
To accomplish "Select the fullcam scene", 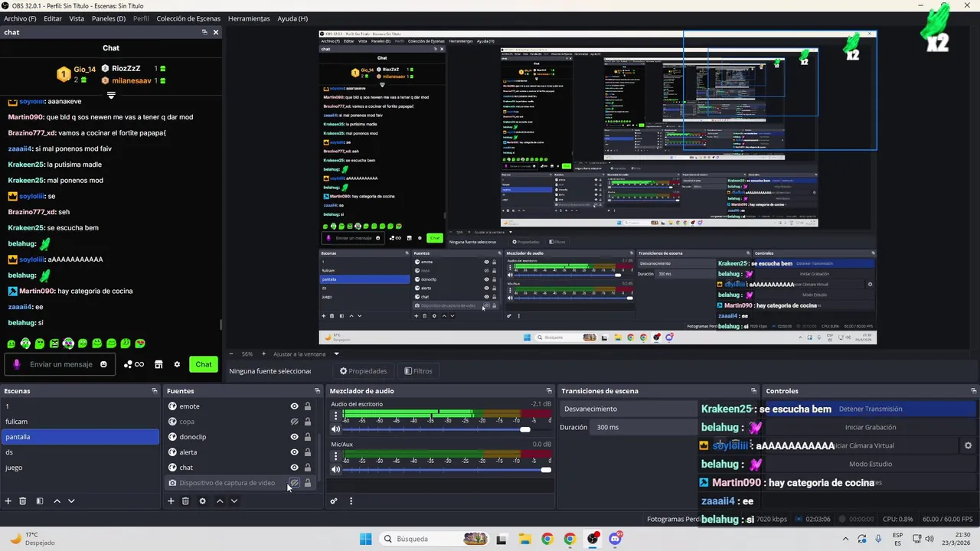I will pos(80,422).
